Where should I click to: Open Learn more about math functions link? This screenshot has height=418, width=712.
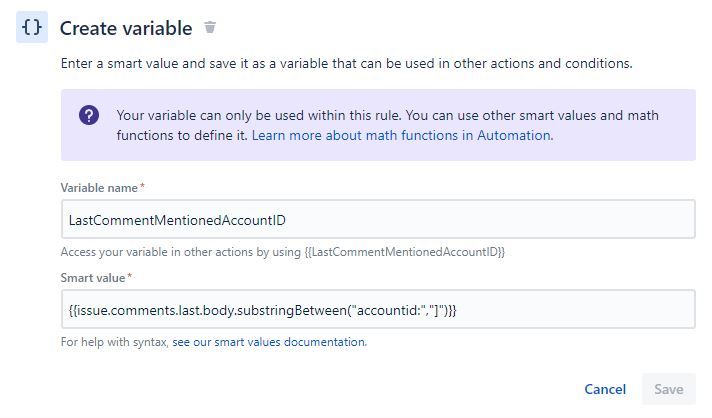(402, 135)
